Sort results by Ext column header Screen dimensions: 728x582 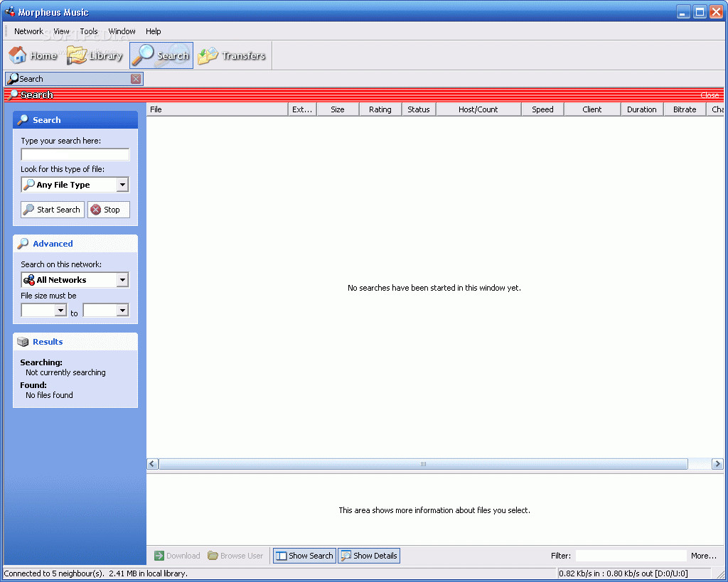coord(302,109)
